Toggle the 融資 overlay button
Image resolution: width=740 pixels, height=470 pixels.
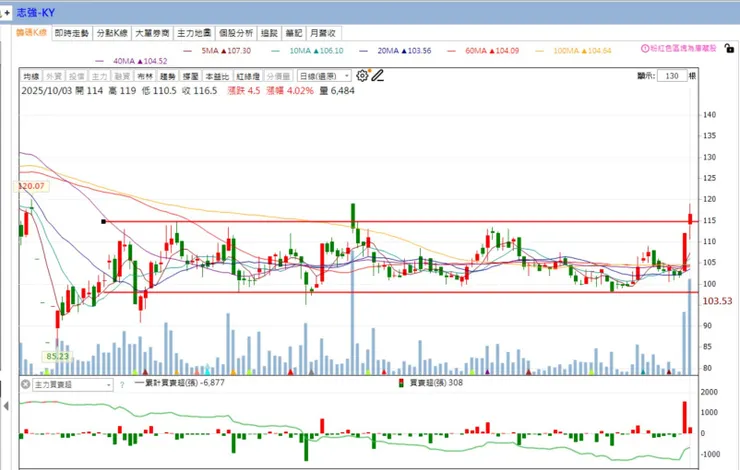coord(122,76)
